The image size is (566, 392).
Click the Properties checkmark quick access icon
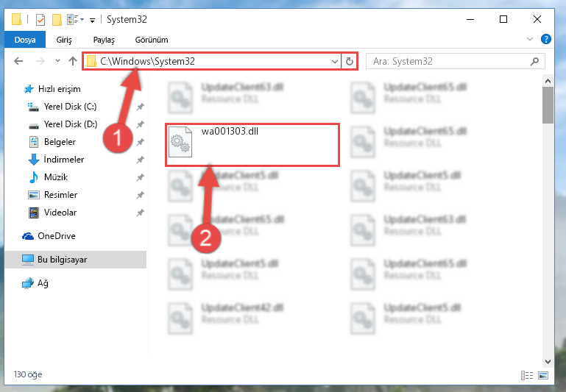point(40,19)
